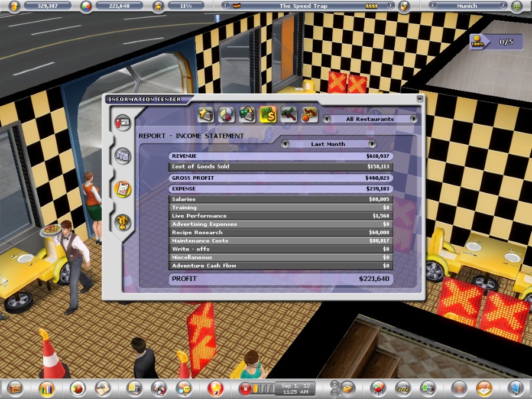532x399 pixels.
Task: Click the Write-offs row
Action: (281, 249)
